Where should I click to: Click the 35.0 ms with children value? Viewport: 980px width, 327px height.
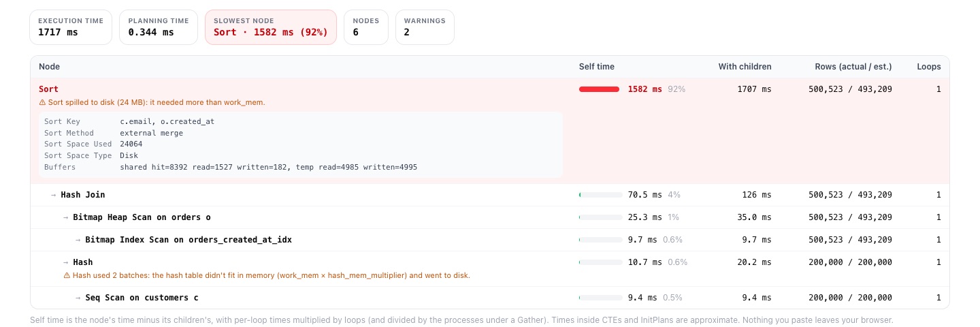755,217
